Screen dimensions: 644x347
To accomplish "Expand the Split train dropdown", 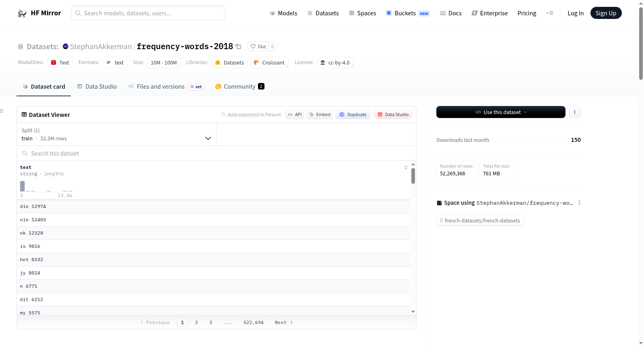I will [117, 134].
